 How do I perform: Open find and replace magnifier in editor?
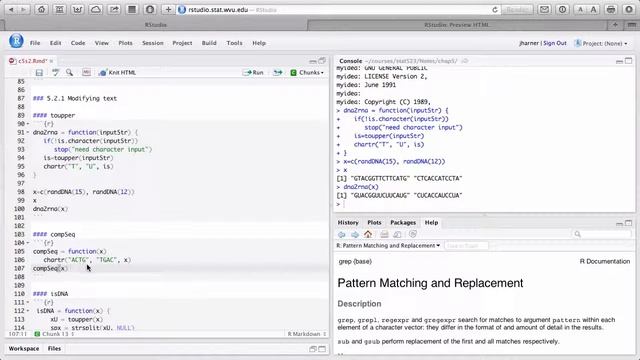click(x=69, y=72)
